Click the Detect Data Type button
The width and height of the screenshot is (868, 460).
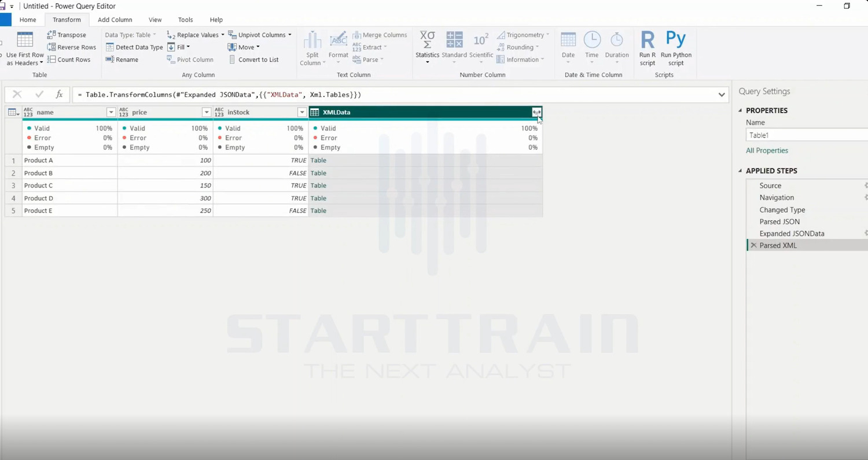[134, 47]
